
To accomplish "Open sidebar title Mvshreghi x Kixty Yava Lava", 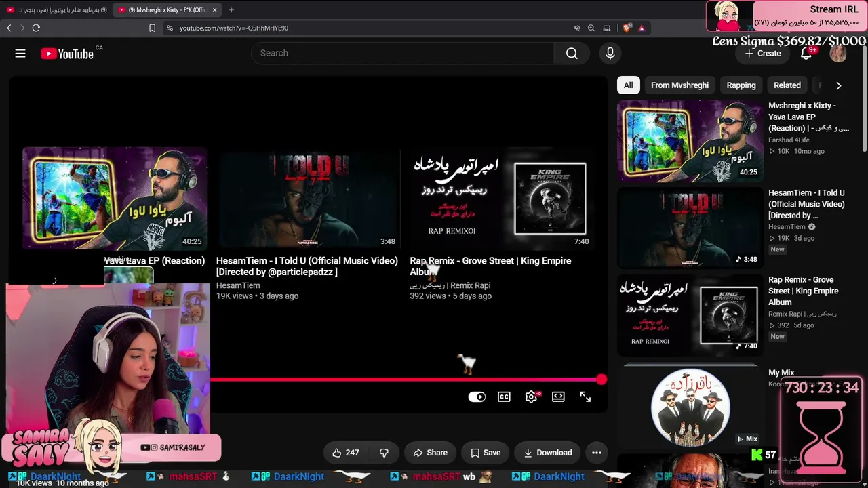I will [x=808, y=117].
